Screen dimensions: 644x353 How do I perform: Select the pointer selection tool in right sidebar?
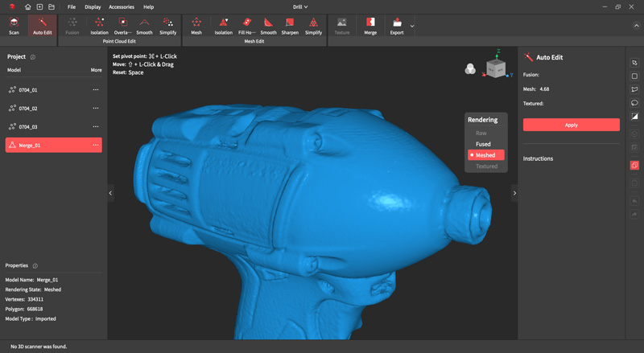634,63
